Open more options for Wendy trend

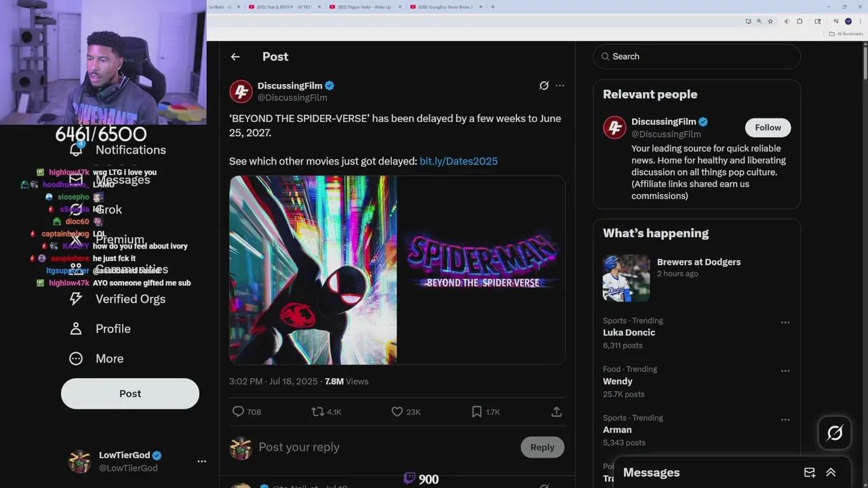click(785, 371)
